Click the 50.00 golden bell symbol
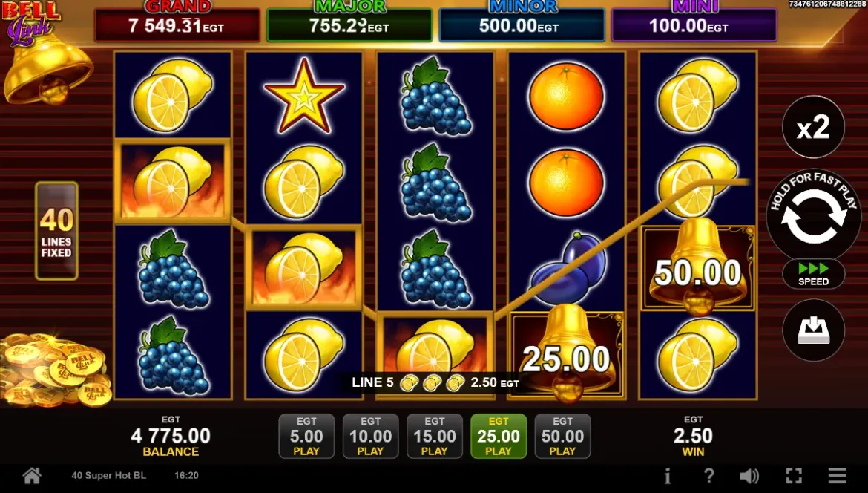 tap(697, 267)
